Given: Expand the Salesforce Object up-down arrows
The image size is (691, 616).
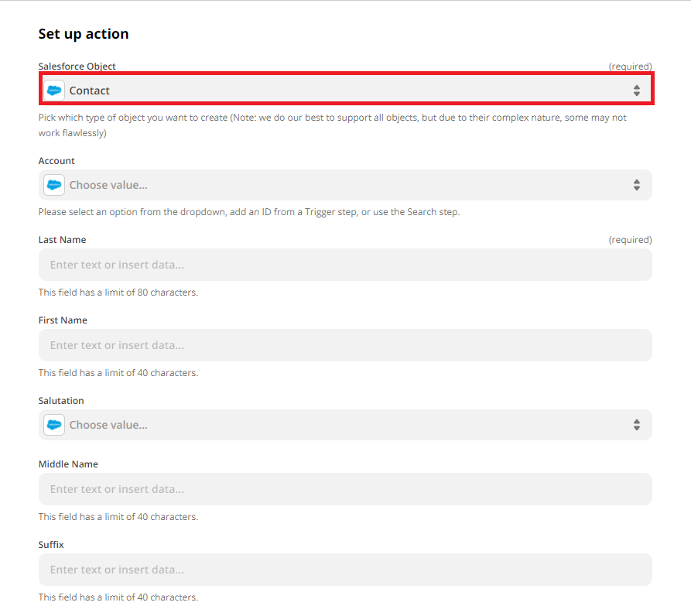Looking at the screenshot, I should 637,91.
